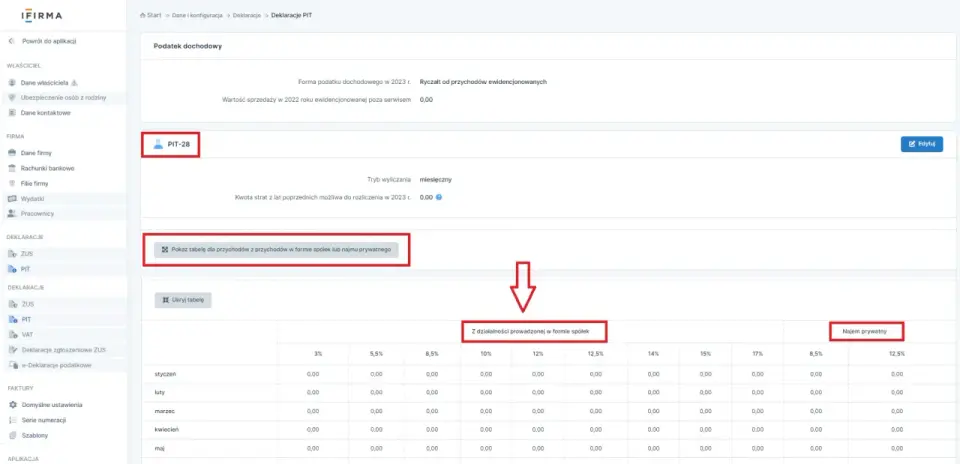Click the Dane firmy briefcase icon
Image resolution: width=960 pixels, height=464 pixels.
[x=12, y=153]
